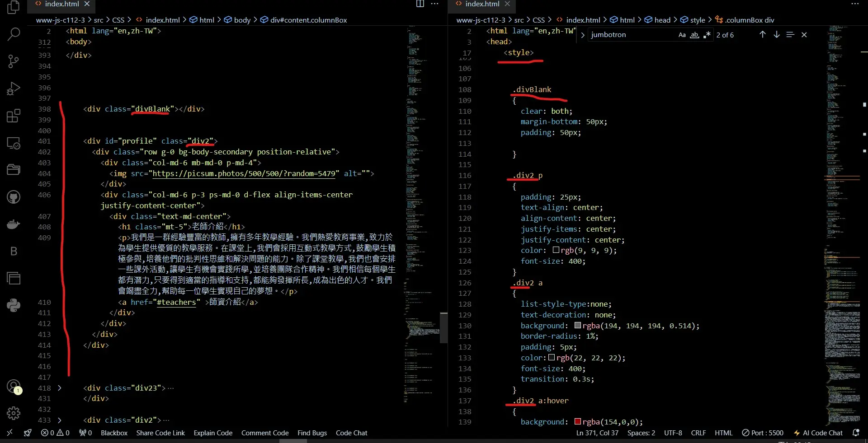868x443 pixels.
Task: Open the Source Control panel
Action: (14, 61)
